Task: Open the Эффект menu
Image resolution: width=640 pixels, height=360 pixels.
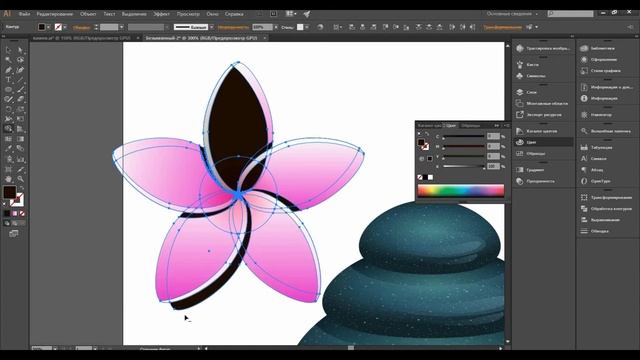Action: coord(161,14)
